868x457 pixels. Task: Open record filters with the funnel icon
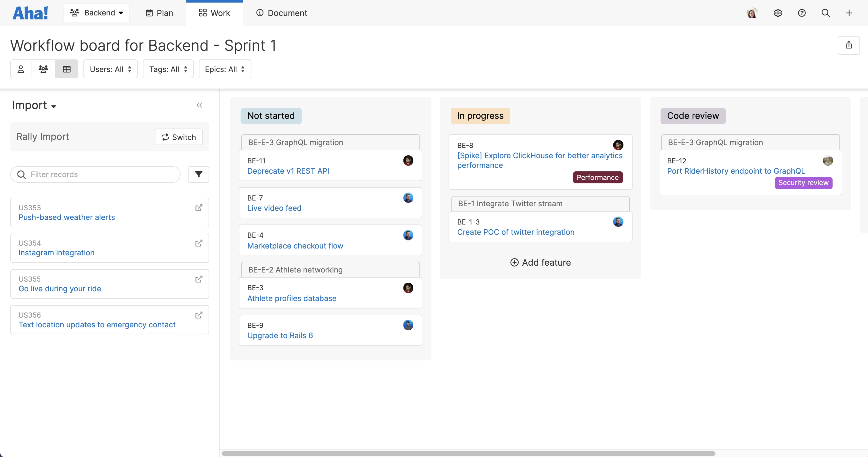(198, 175)
